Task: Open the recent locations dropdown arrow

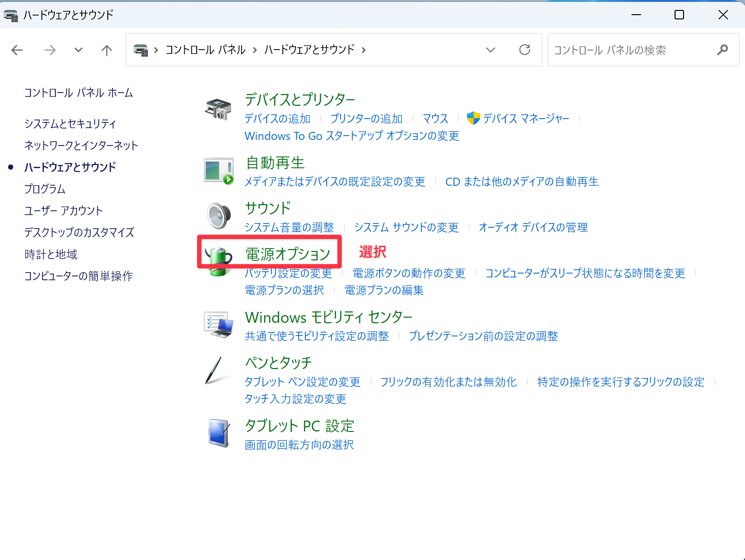Action: pyautogui.click(x=78, y=50)
